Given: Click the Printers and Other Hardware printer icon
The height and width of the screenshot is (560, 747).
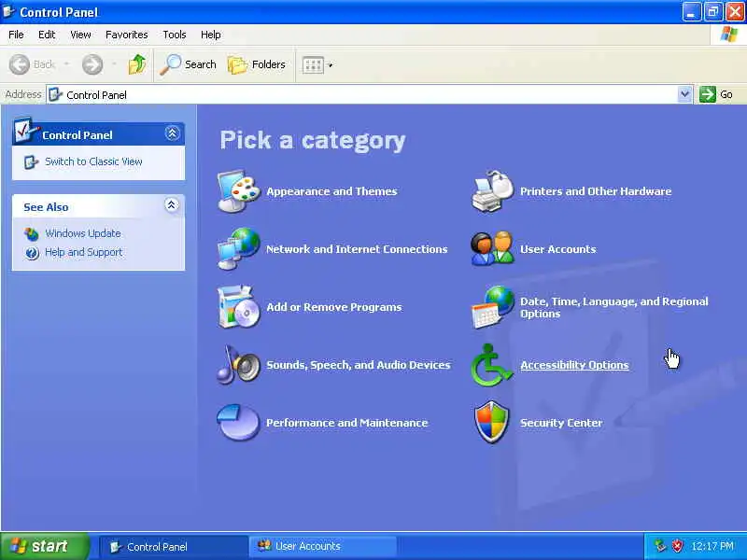Looking at the screenshot, I should click(x=493, y=191).
